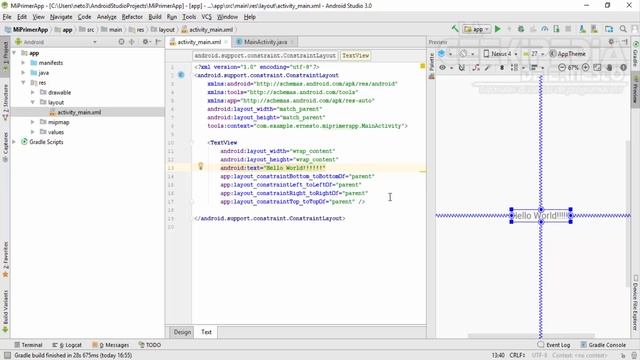This screenshot has width=640, height=360.
Task: Open the Event Log
Action: point(554,345)
